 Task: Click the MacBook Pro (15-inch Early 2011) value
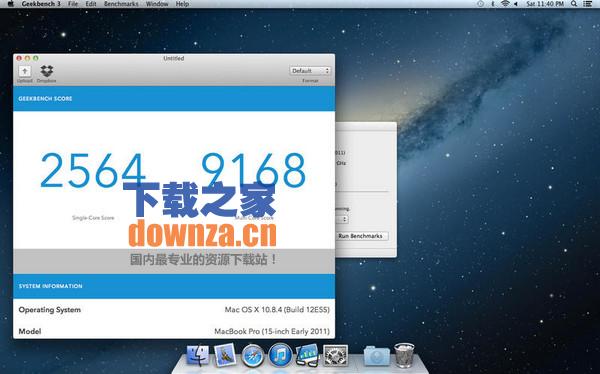[x=272, y=332]
